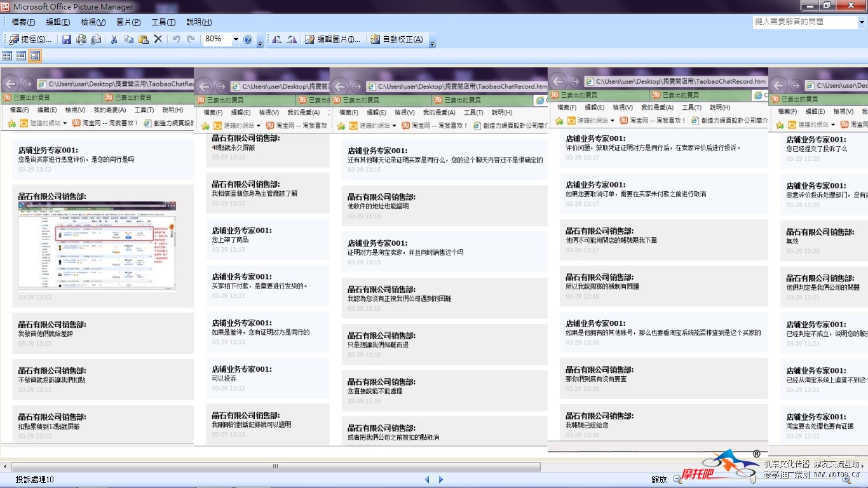Viewport: 868px width, 488px height.
Task: Switch to thumbnail view
Action: [7, 56]
